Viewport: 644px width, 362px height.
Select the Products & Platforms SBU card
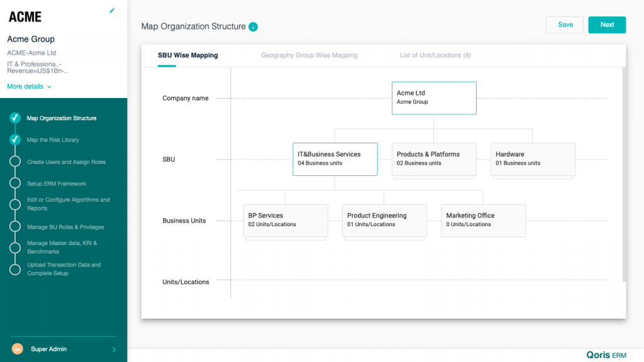pyautogui.click(x=434, y=159)
